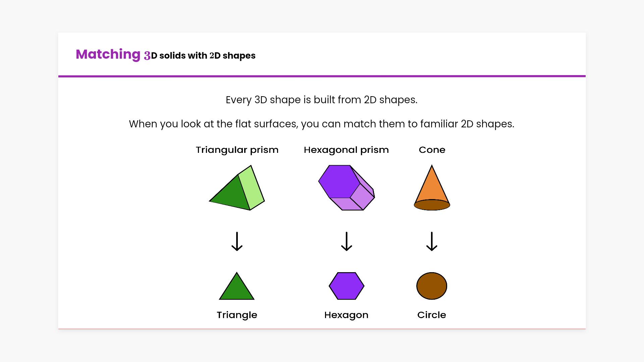The width and height of the screenshot is (644, 362).
Task: Click the arrow below the cone
Action: click(432, 241)
